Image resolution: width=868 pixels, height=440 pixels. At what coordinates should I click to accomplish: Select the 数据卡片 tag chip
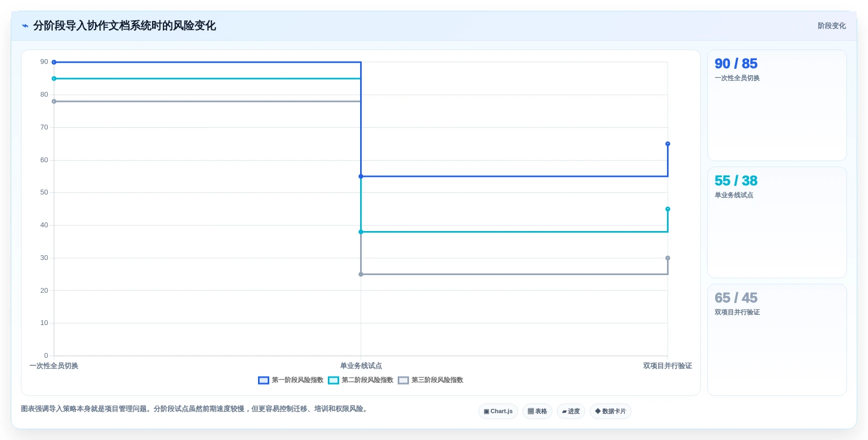coord(611,412)
